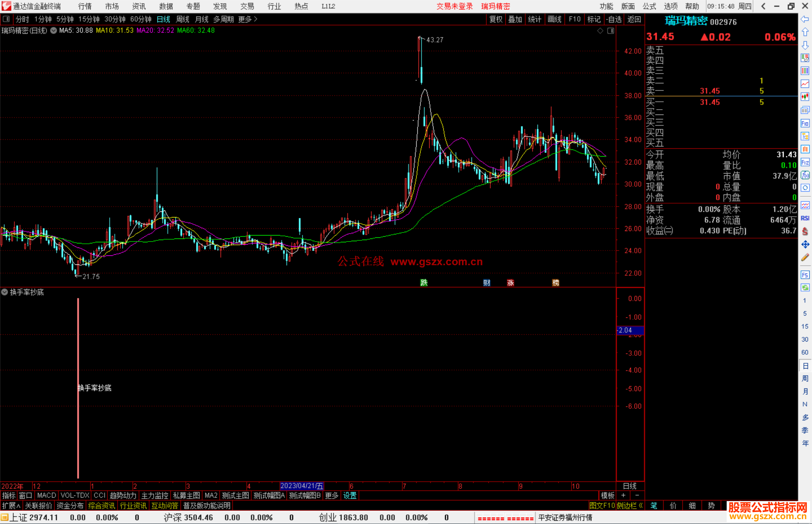This screenshot has height=524, width=812.
Task: Open the f(x) formula manager icon
Action: point(805,175)
